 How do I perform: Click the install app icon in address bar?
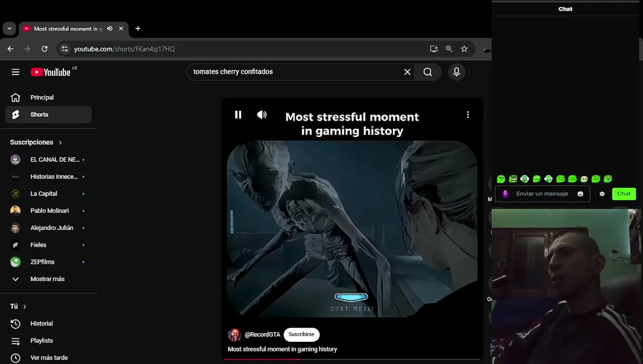coord(434,49)
